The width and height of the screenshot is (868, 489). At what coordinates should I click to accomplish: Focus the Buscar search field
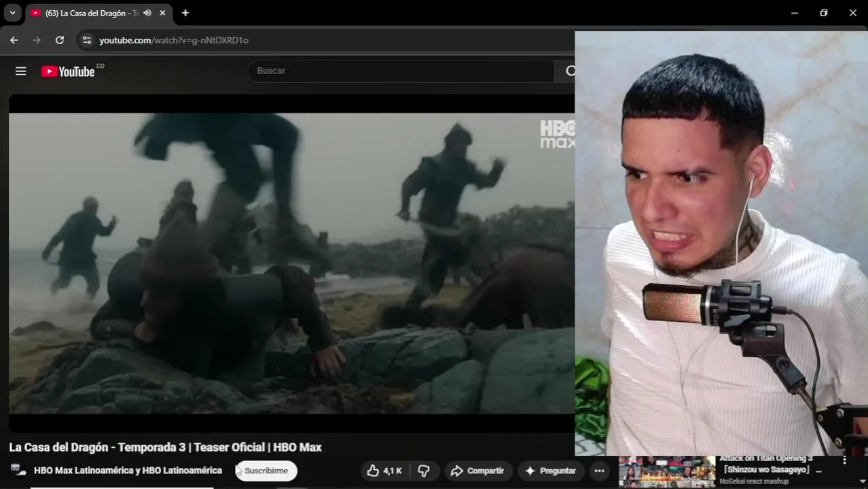(401, 71)
